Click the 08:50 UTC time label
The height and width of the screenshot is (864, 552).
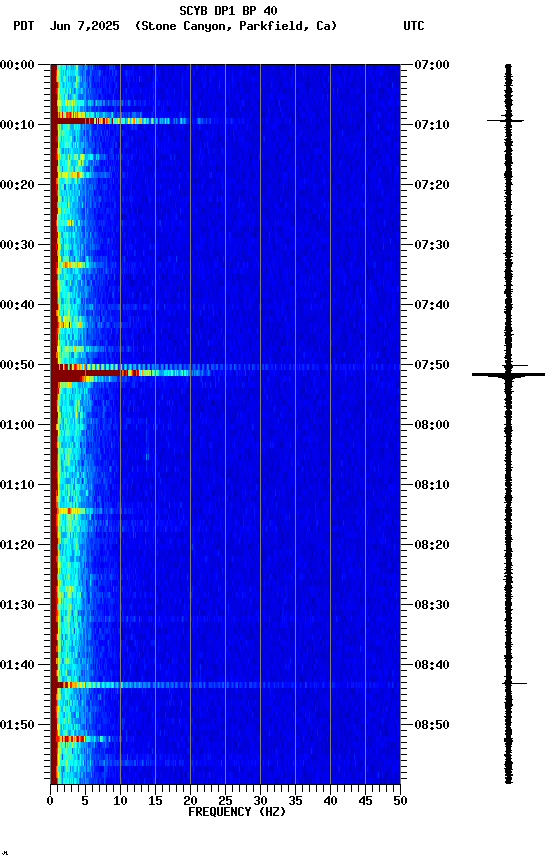[x=432, y=725]
